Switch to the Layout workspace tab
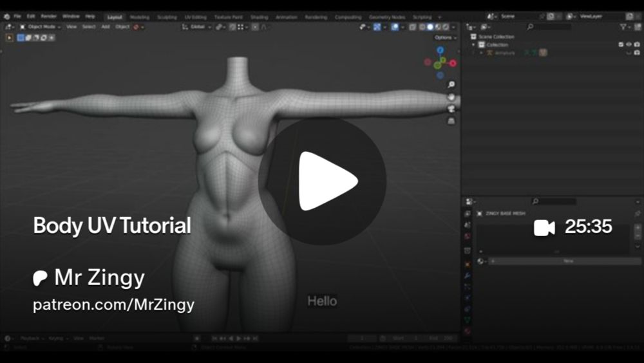The height and width of the screenshot is (363, 644). [x=115, y=17]
